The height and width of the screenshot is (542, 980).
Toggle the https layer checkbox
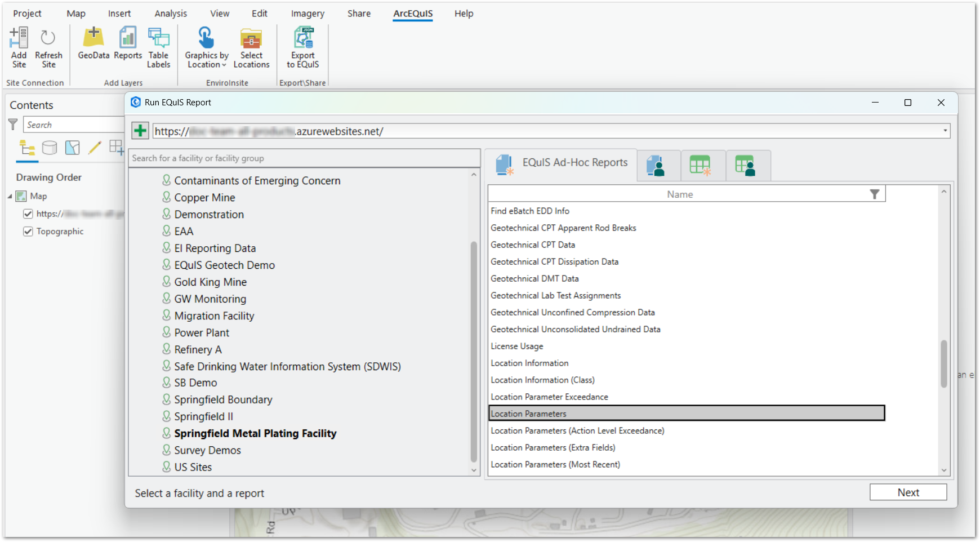[x=28, y=214]
